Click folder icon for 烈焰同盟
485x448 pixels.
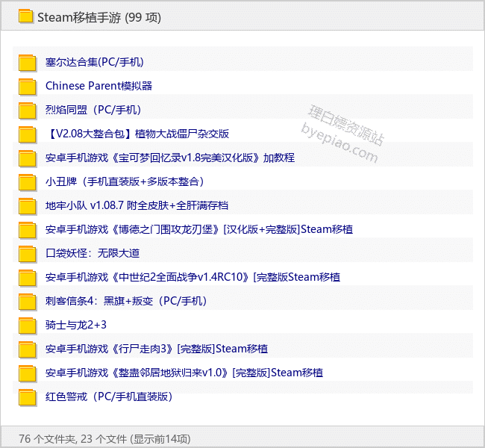point(28,111)
